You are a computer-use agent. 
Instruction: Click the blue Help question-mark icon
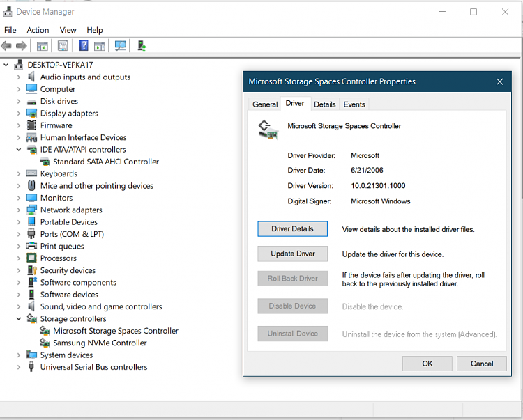point(84,45)
